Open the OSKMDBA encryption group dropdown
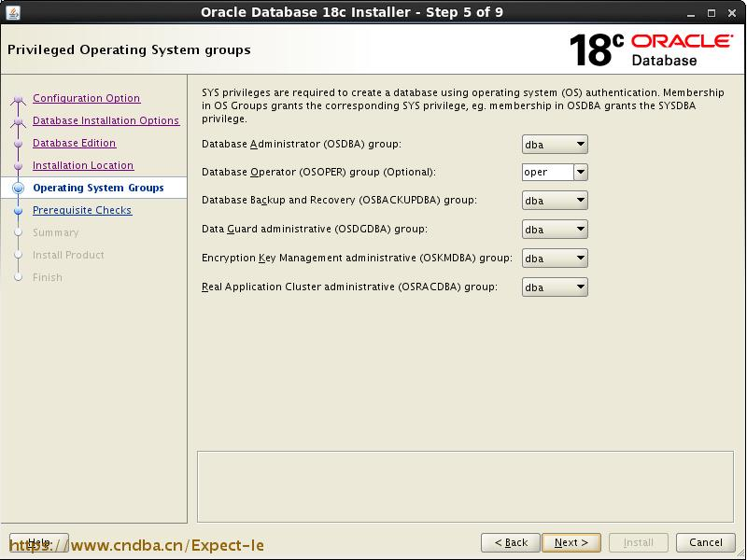 point(580,258)
